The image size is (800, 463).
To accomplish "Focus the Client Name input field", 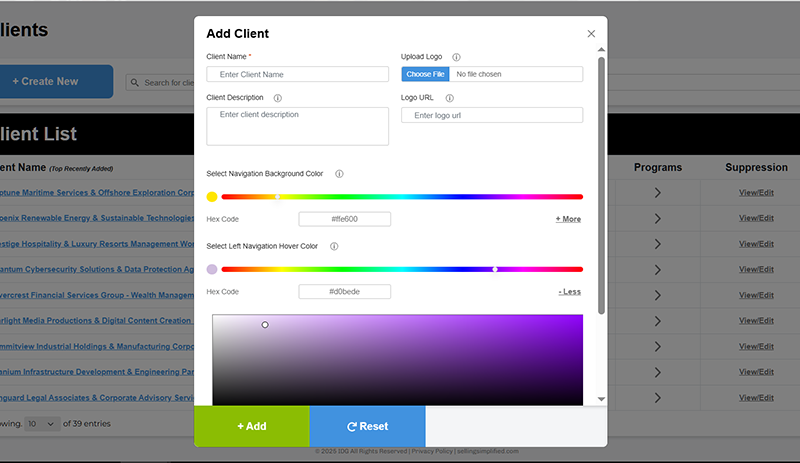I will (297, 74).
